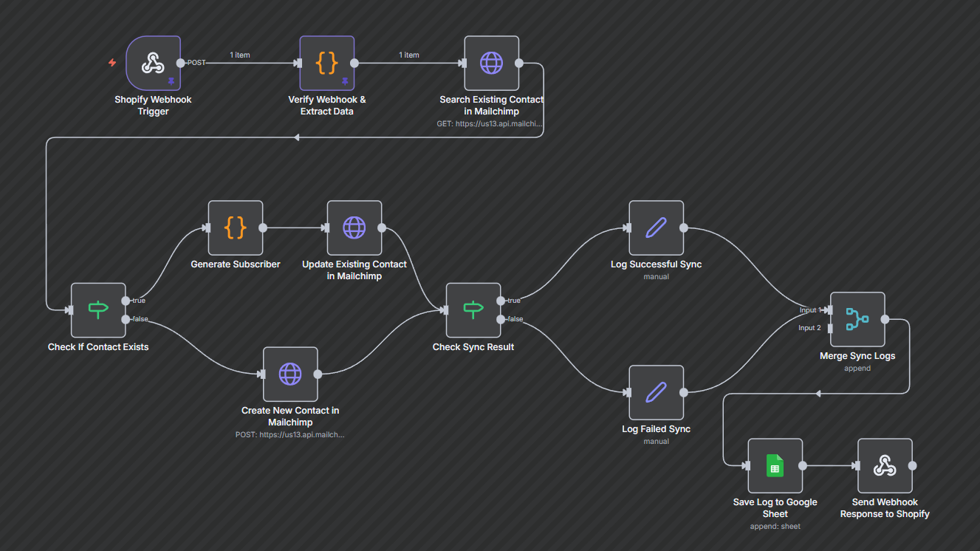
Task: Open the Check Sync Result IF node
Action: pos(473,310)
